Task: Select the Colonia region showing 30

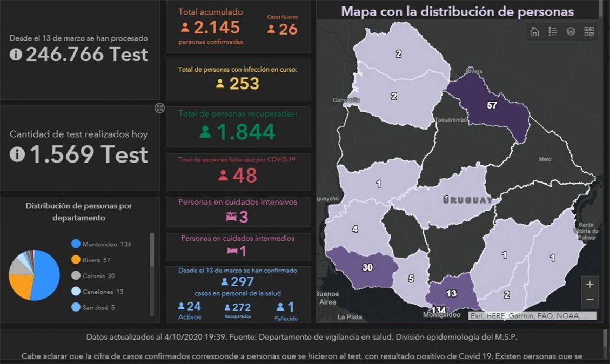Action: (x=367, y=268)
